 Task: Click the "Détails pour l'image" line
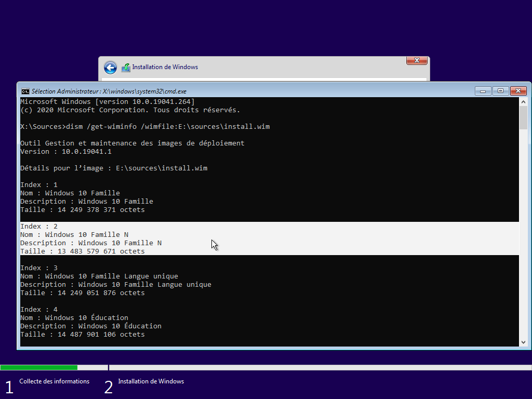pyautogui.click(x=114, y=168)
